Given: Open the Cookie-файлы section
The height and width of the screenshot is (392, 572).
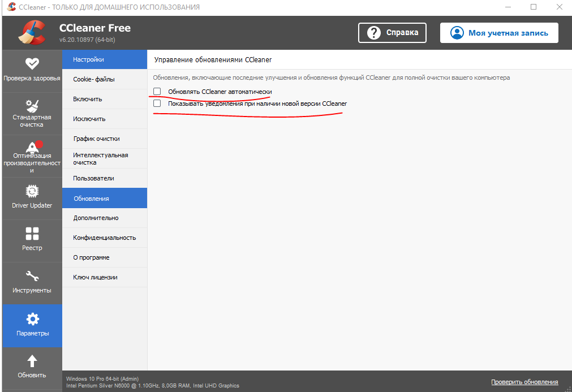Looking at the screenshot, I should click(105, 79).
